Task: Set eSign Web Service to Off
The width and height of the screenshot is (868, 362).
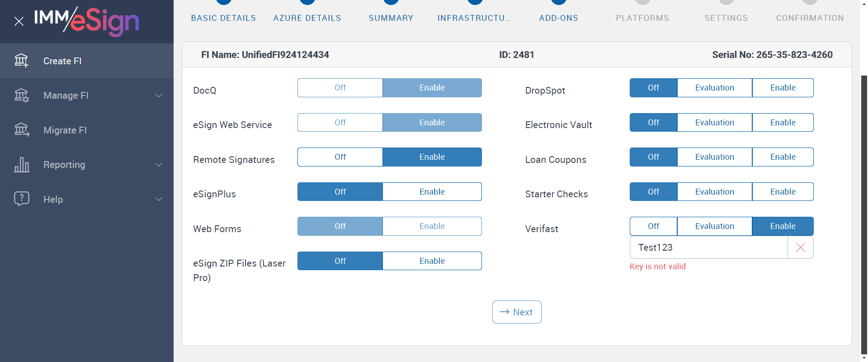Action: coord(340,123)
